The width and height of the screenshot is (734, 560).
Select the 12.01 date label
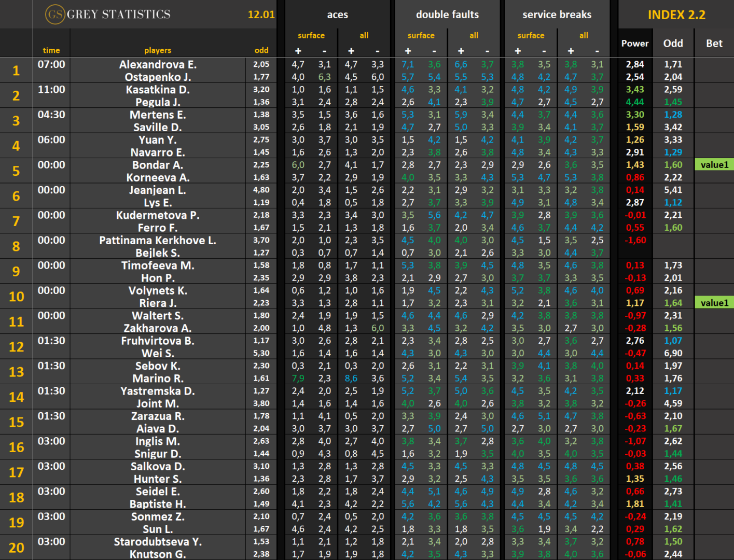click(261, 15)
